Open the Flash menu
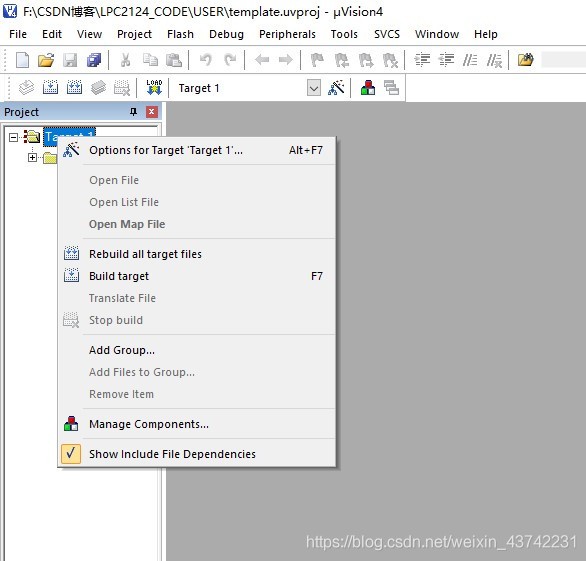Image resolution: width=586 pixels, height=561 pixels. [180, 34]
